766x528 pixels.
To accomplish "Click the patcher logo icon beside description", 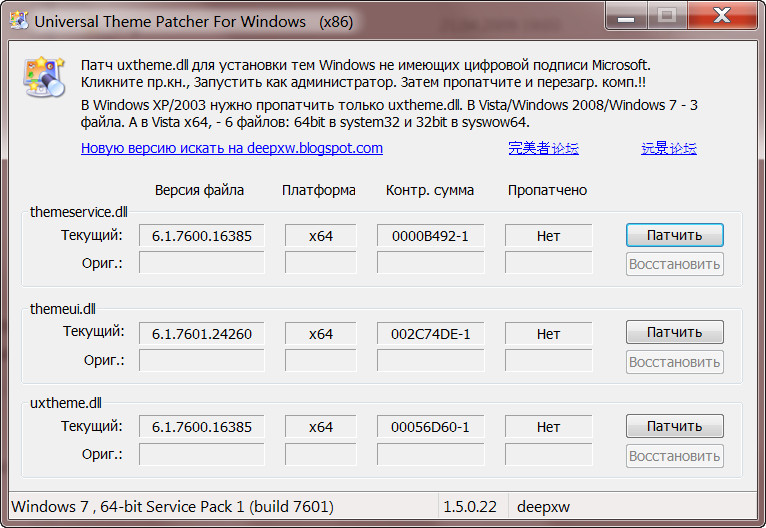I will (x=44, y=77).
